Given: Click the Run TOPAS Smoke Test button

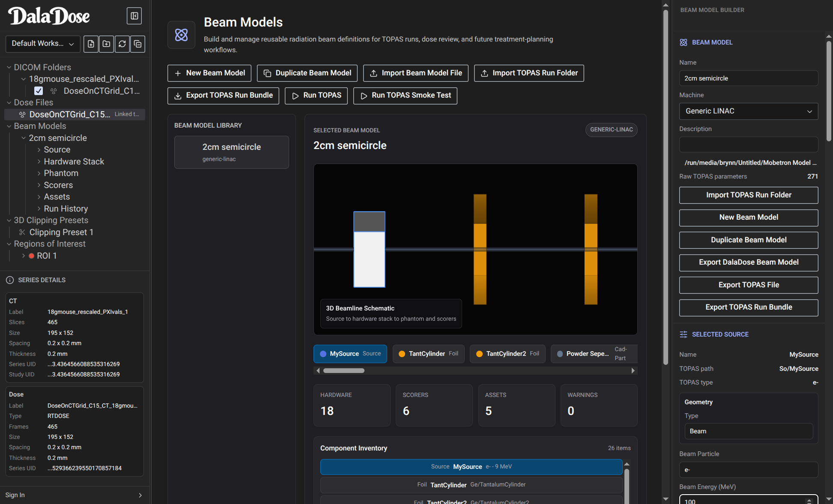Looking at the screenshot, I should click(x=405, y=96).
